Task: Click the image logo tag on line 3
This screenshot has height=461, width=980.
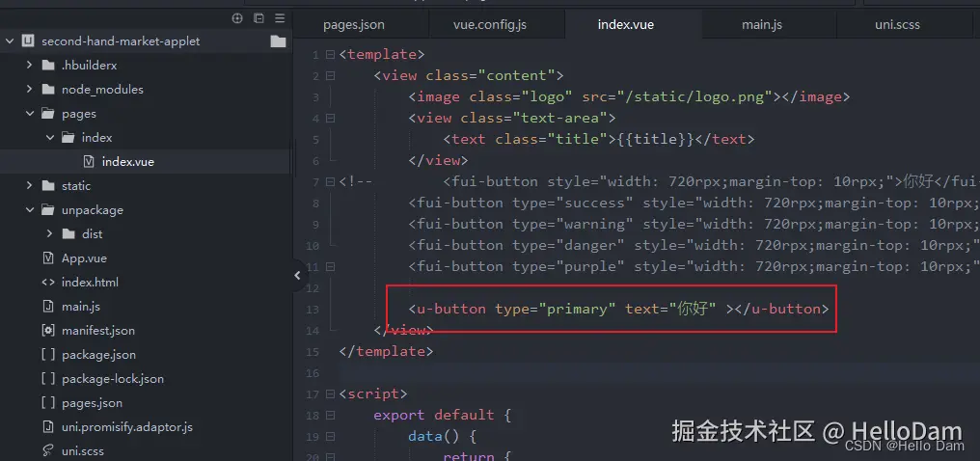Action: click(629, 96)
